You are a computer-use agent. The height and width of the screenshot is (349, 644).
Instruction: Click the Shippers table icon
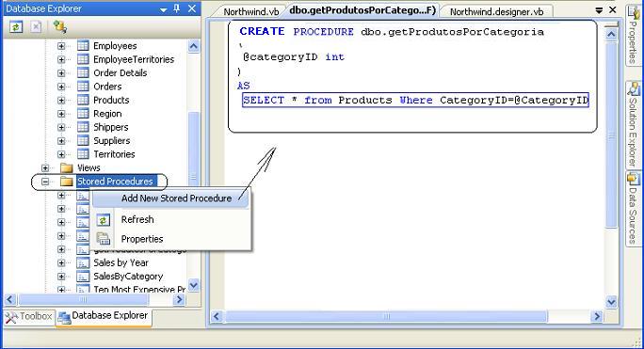[83, 127]
